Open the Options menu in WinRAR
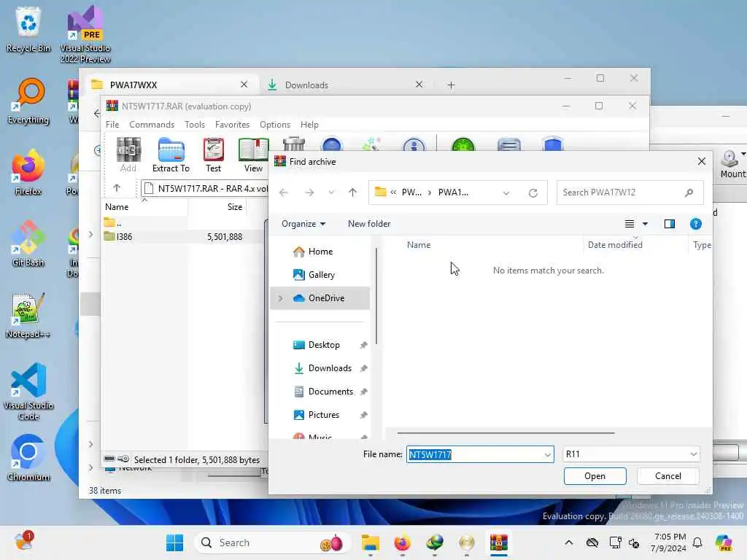 point(275,125)
